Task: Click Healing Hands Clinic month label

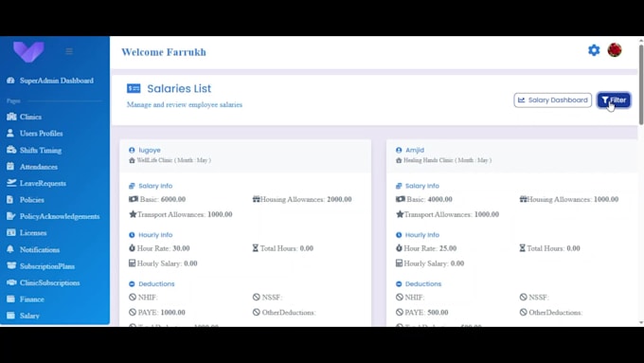Action: tap(447, 160)
